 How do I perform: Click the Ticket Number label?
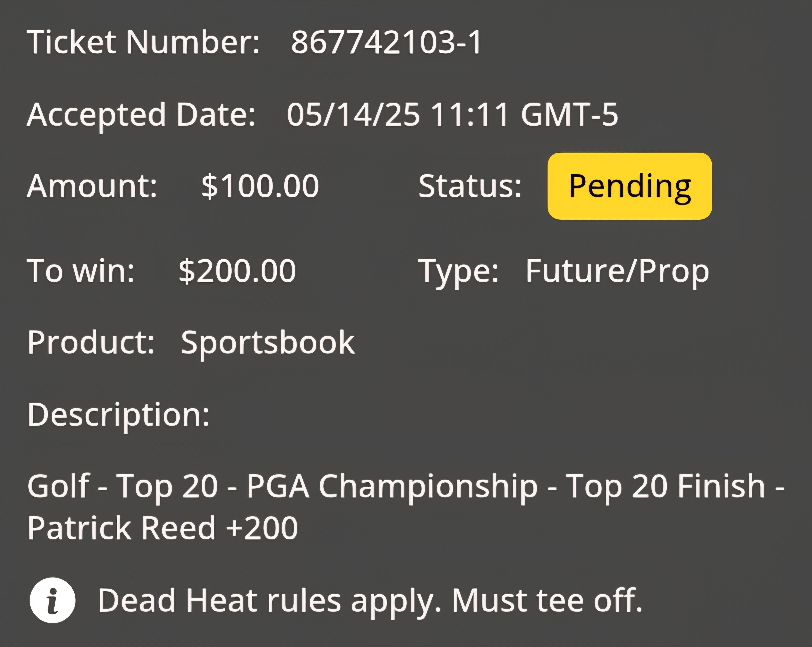[x=143, y=42]
